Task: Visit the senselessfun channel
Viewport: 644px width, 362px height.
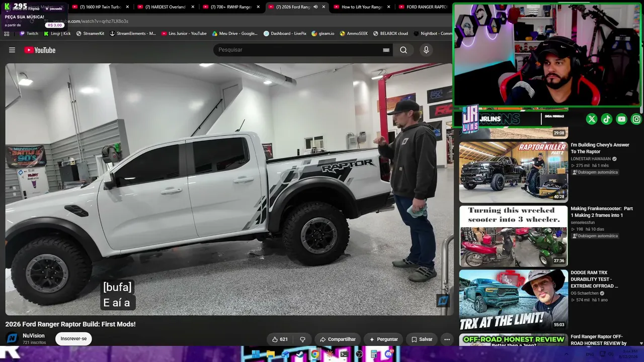Action: coord(583,223)
